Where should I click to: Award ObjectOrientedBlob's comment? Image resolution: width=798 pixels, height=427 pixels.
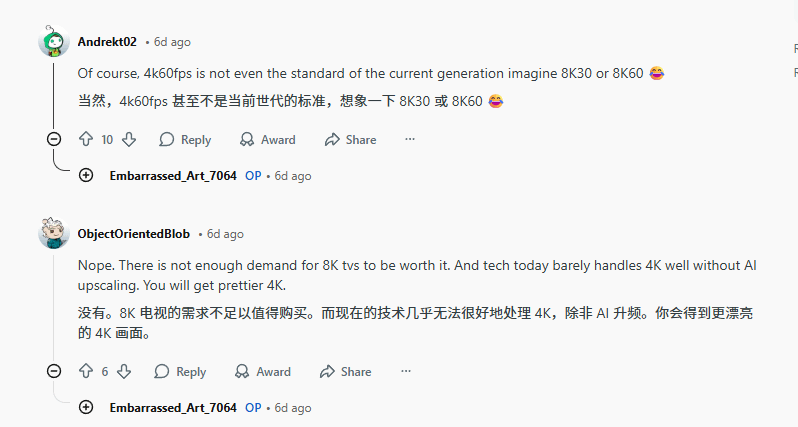tap(262, 372)
